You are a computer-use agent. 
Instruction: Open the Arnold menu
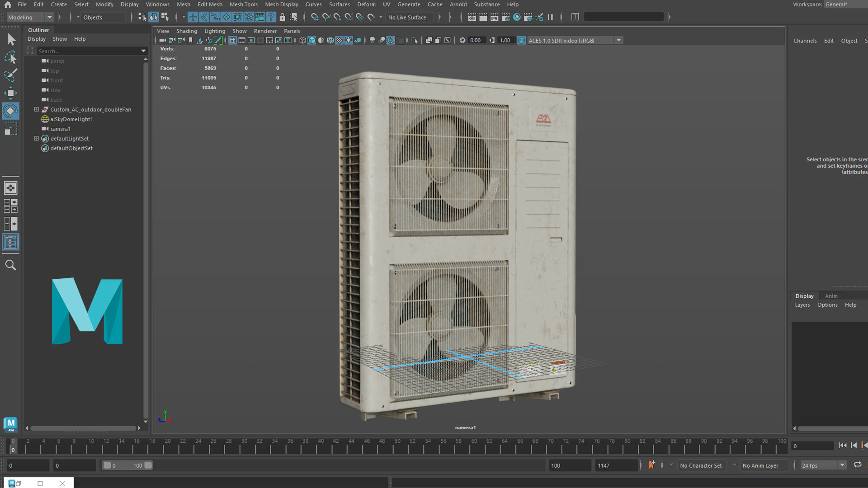[x=458, y=5]
